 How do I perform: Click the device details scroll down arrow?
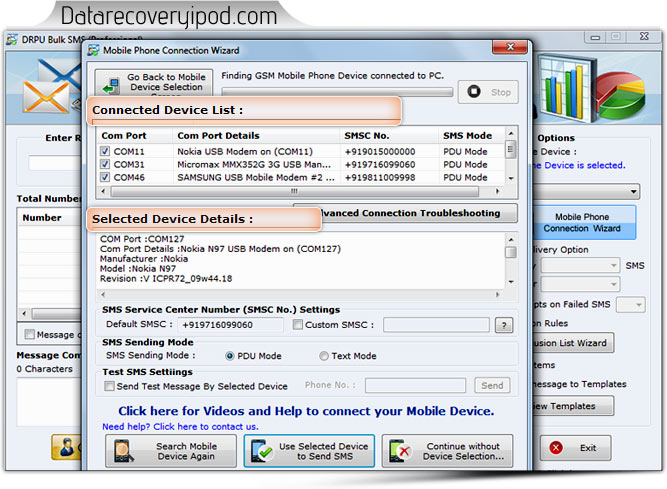pos(511,281)
